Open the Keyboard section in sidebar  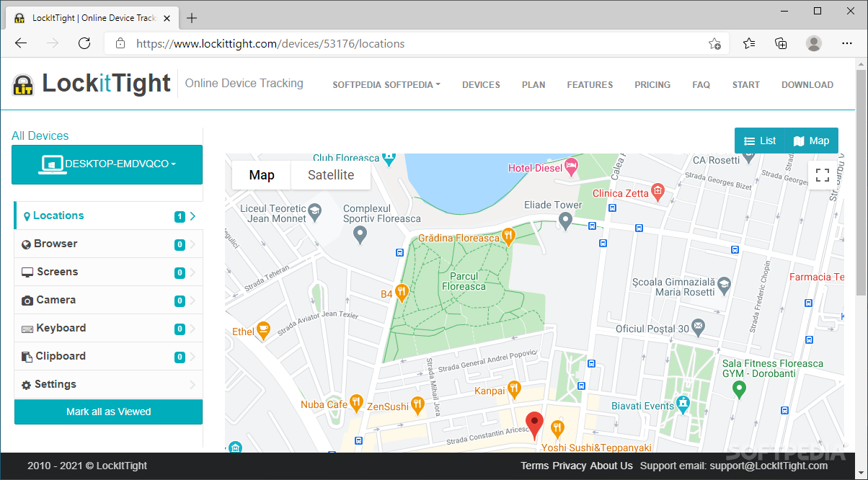point(108,328)
